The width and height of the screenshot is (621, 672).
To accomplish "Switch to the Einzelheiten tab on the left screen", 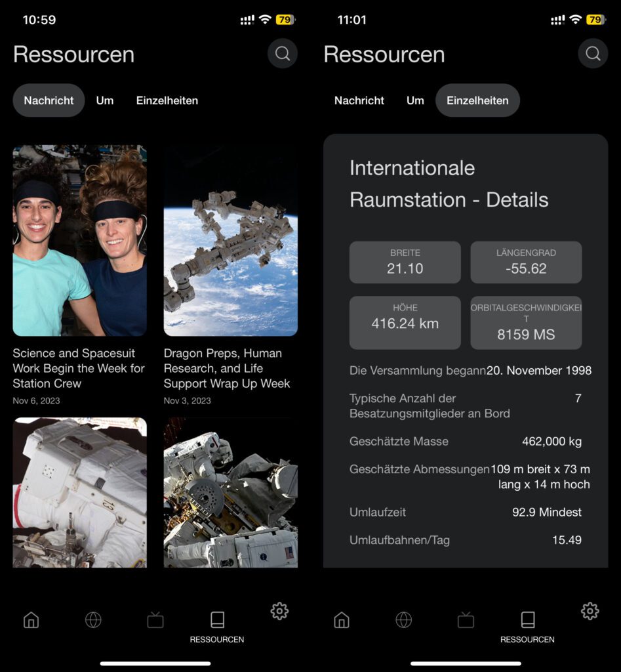I will (167, 100).
